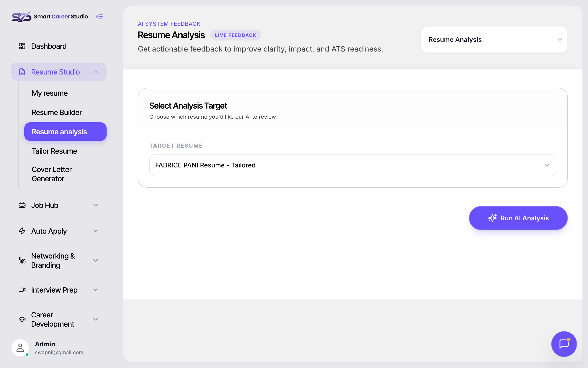Image resolution: width=588 pixels, height=368 pixels.
Task: Click the Resume Studio document icon
Action: (x=22, y=72)
